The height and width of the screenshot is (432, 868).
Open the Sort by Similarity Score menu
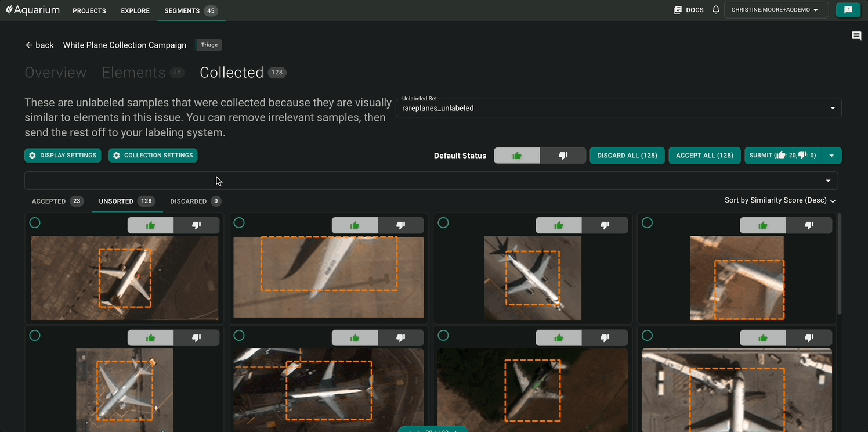780,200
